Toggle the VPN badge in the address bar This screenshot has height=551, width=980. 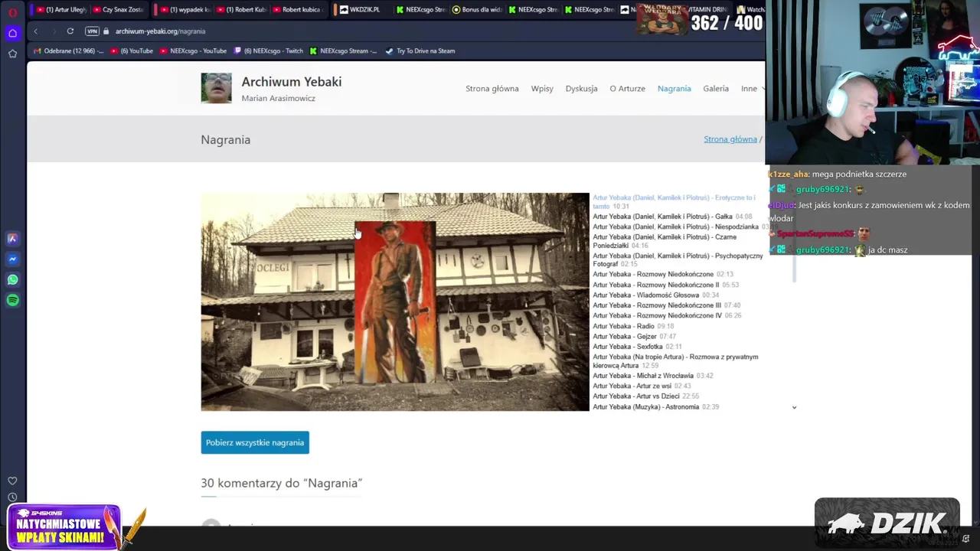coord(93,31)
